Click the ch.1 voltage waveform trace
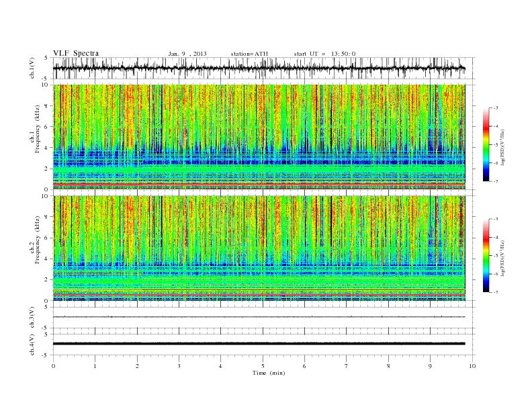532x411 pixels. pos(259,68)
